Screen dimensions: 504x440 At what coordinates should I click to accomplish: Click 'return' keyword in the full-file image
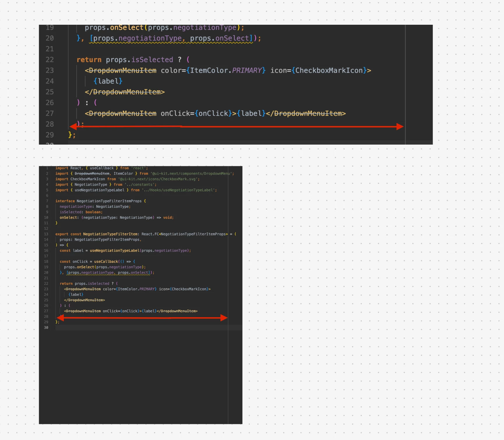[66, 284]
